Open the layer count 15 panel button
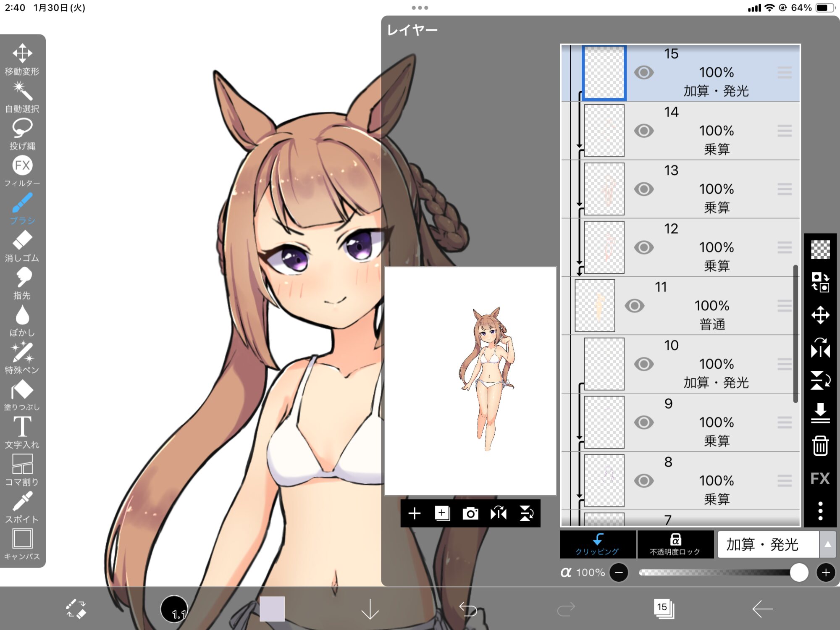Screen dimensions: 840x630 pyautogui.click(x=663, y=608)
